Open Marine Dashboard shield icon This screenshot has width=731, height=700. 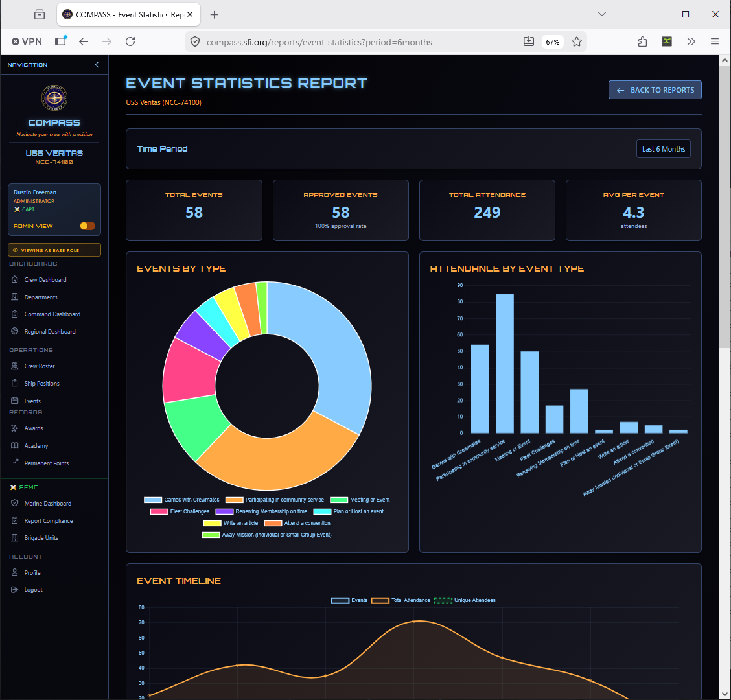click(x=15, y=503)
